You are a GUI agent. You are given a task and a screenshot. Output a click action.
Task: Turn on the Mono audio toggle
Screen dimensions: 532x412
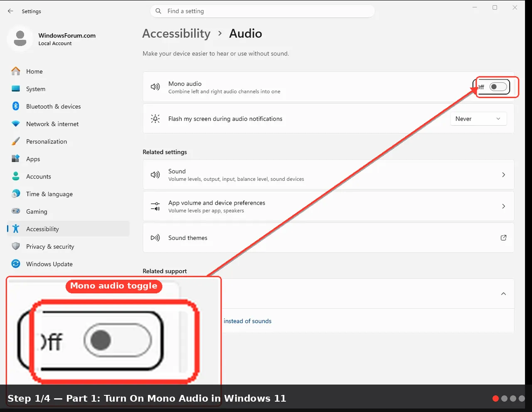click(x=498, y=87)
